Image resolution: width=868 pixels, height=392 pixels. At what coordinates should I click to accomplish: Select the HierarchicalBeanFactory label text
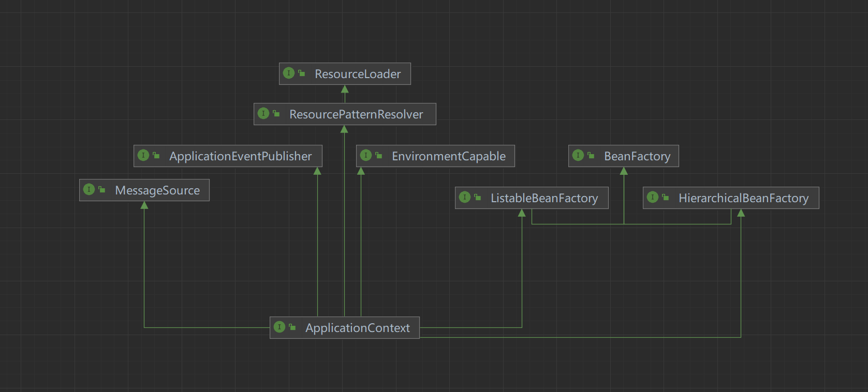tap(743, 198)
